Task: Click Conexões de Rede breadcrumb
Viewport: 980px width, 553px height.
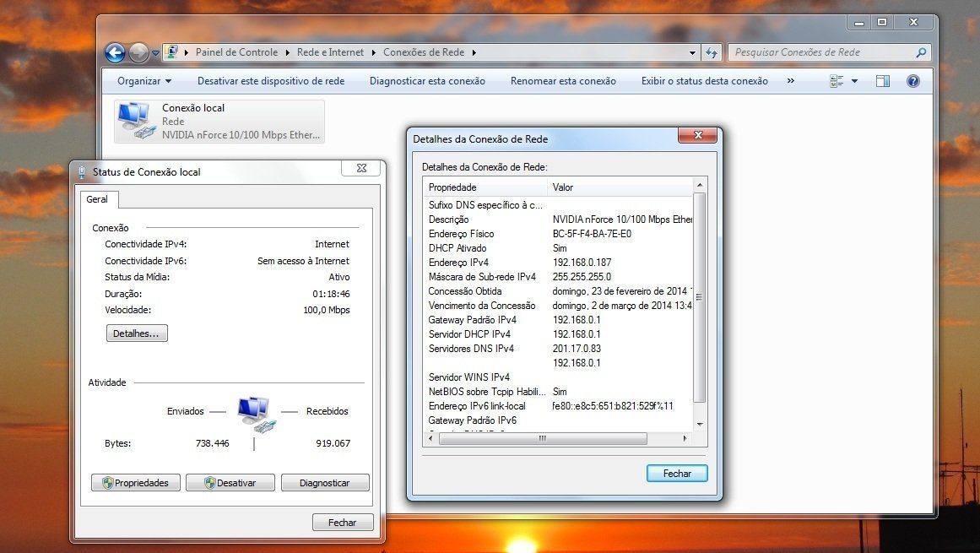Action: pos(424,52)
